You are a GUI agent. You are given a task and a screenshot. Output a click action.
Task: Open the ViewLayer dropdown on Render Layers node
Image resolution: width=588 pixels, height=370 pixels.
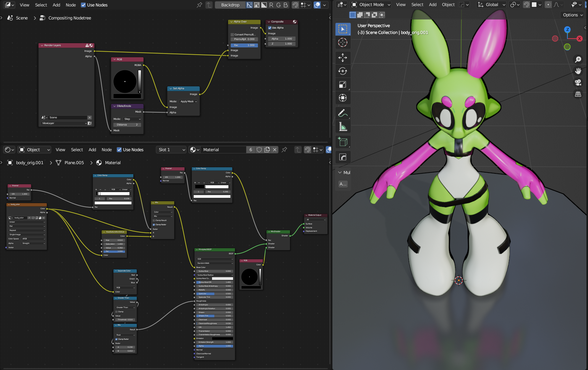64,123
